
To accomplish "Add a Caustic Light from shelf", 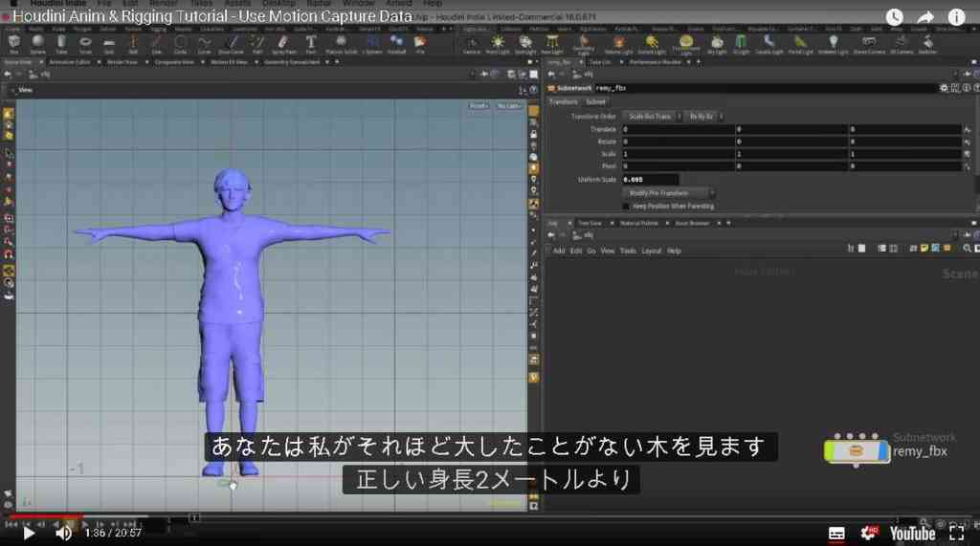I will click(768, 44).
